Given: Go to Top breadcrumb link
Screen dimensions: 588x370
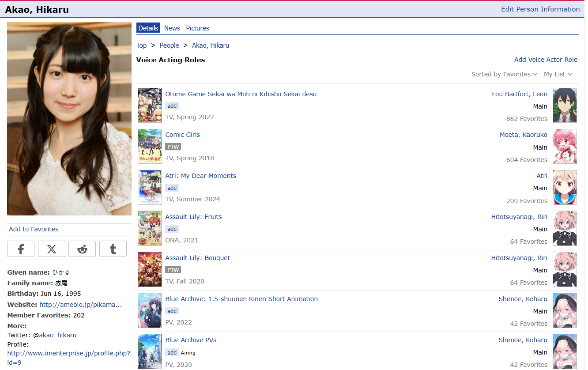Looking at the screenshot, I should click(141, 45).
